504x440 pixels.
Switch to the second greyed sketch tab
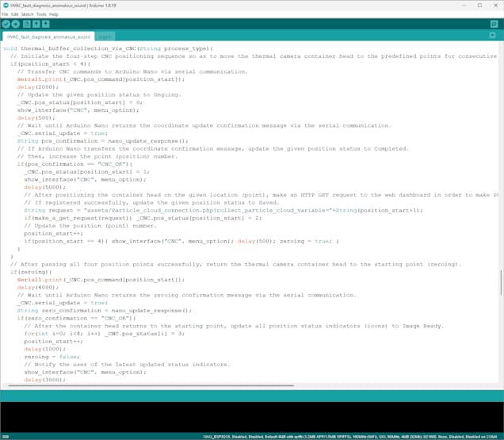pos(105,36)
